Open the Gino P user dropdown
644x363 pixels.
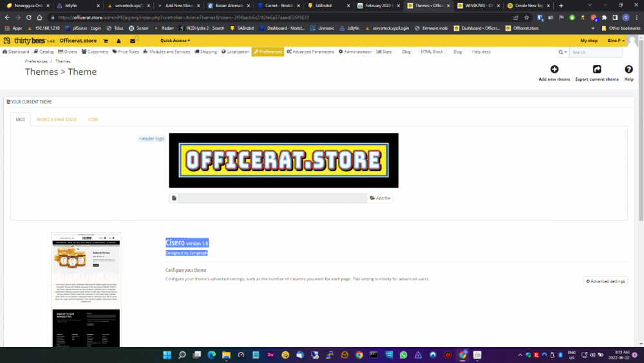(x=616, y=41)
